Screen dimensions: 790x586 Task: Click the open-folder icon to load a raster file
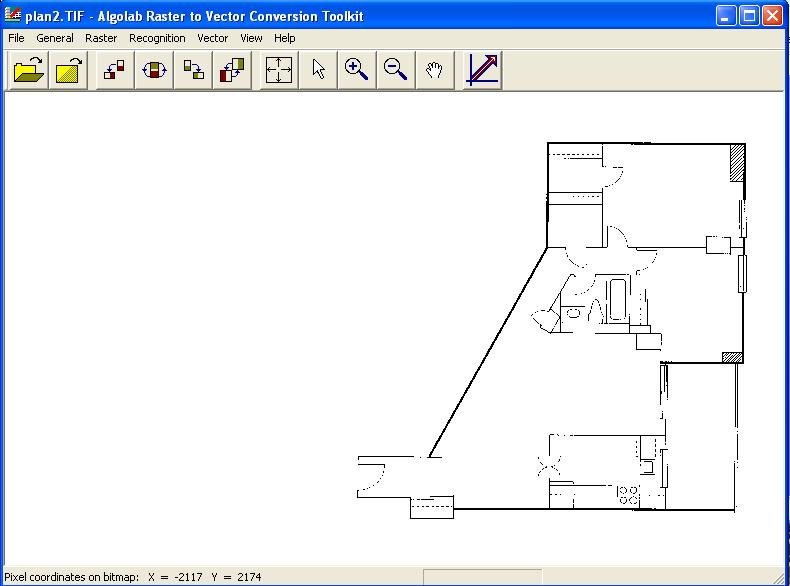click(29, 70)
